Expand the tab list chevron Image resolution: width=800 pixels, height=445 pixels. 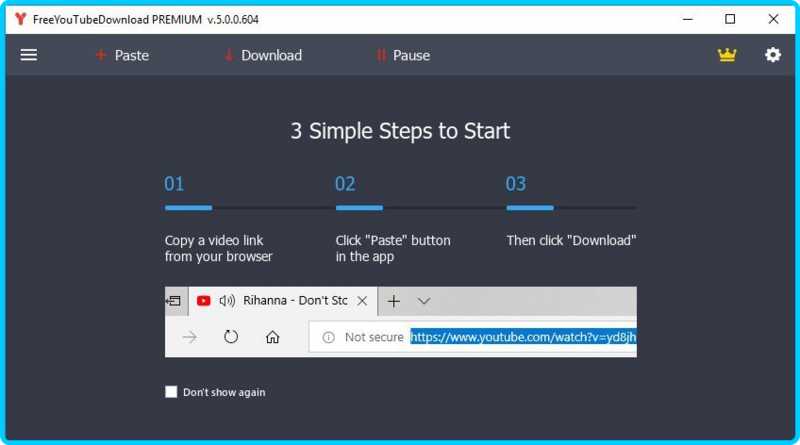point(423,301)
